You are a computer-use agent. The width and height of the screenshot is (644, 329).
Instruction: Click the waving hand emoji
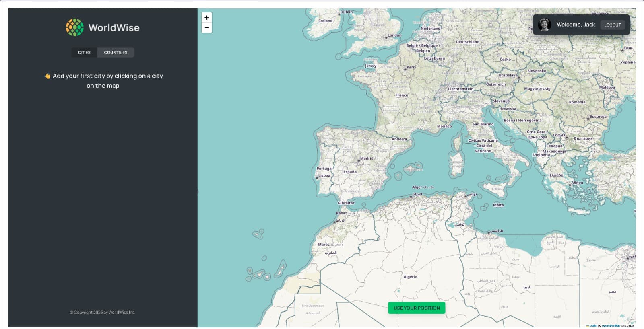[47, 76]
